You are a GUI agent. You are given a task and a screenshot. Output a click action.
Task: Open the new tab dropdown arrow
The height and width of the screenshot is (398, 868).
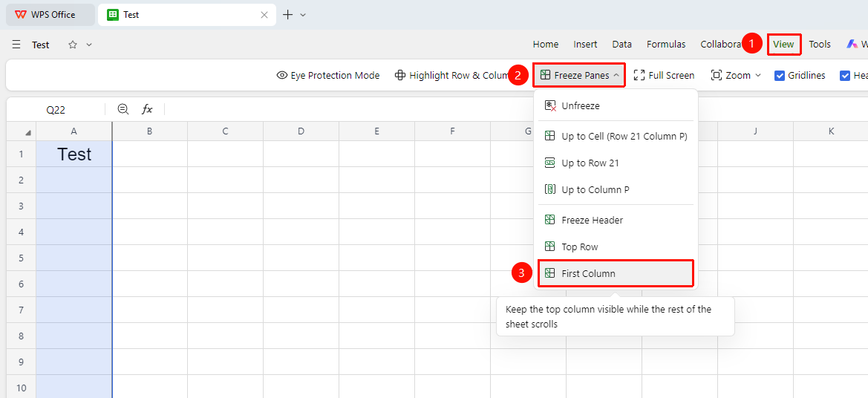click(303, 15)
